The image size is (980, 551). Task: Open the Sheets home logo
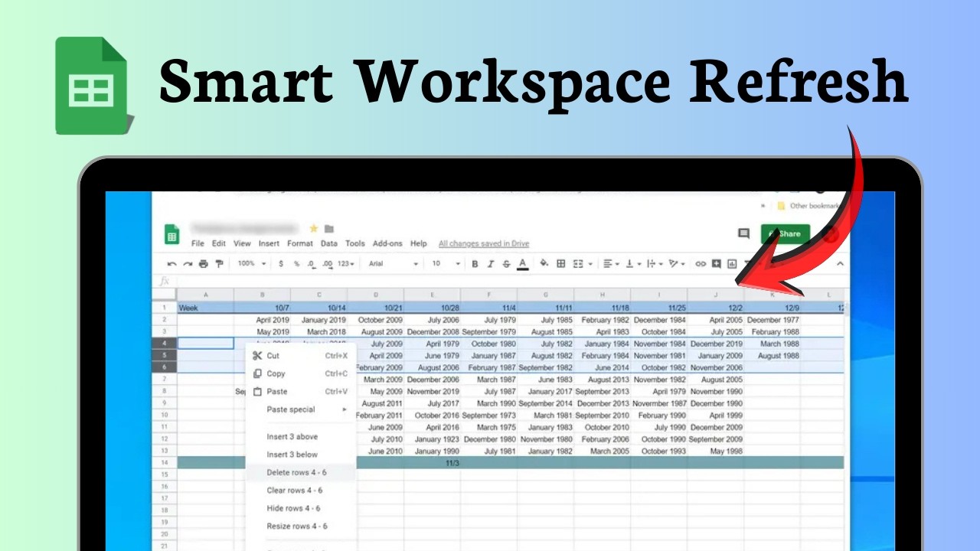(x=172, y=235)
